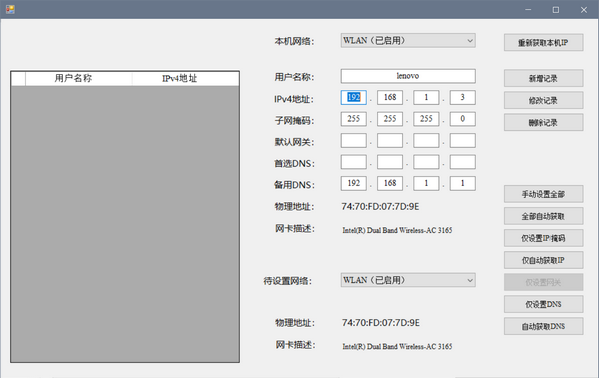Select the 修改记录 button
The width and height of the screenshot is (599, 378).
[543, 101]
